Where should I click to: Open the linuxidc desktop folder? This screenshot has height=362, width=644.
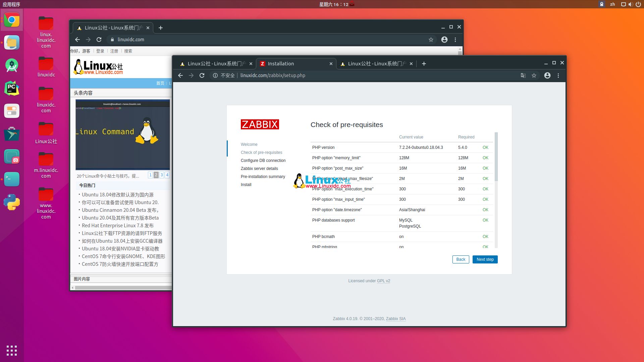click(x=46, y=67)
